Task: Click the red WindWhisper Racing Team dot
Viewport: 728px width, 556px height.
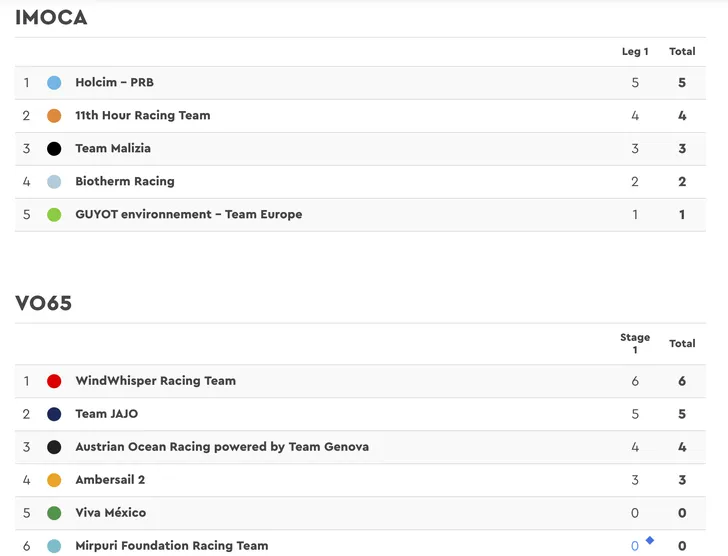Action: [x=54, y=381]
